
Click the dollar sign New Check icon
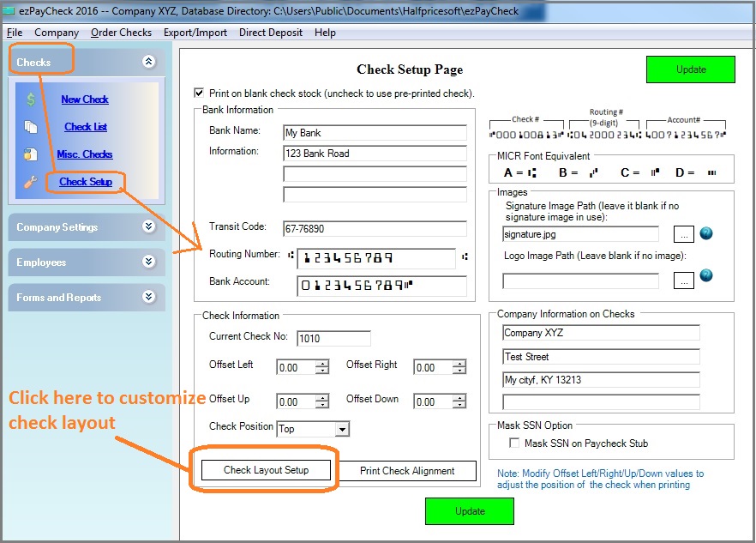[x=31, y=100]
